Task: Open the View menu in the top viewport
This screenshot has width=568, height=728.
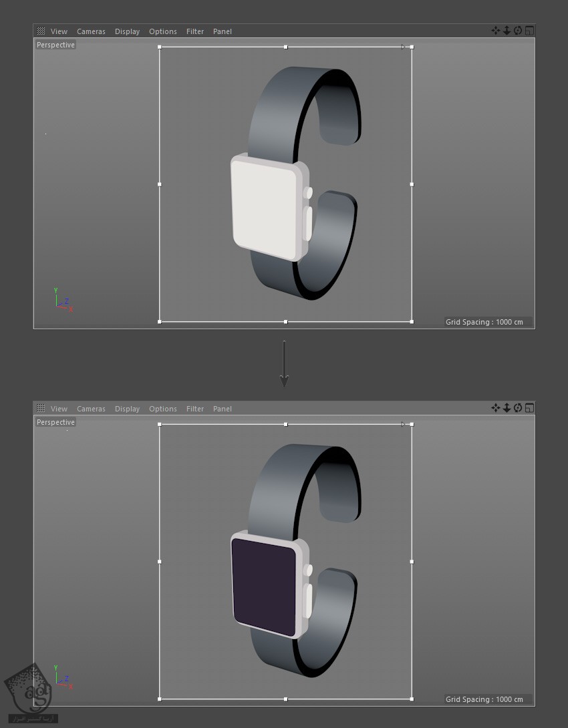Action: tap(59, 31)
